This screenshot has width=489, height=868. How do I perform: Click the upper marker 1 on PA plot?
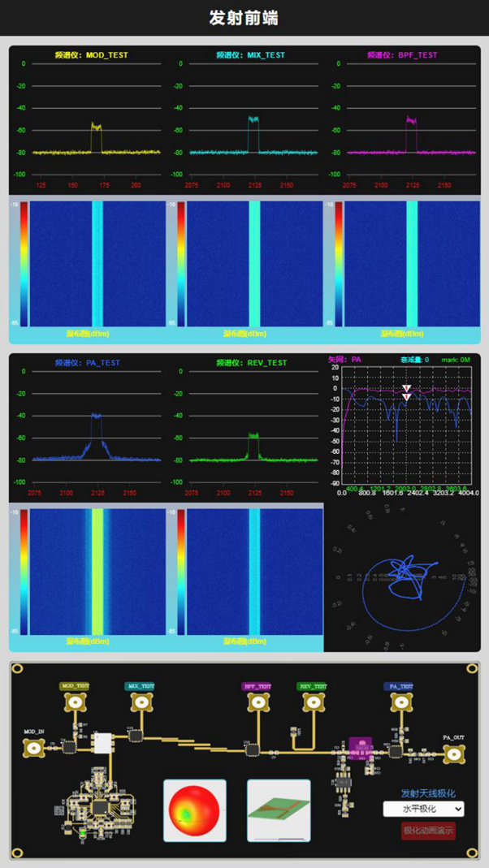407,388
